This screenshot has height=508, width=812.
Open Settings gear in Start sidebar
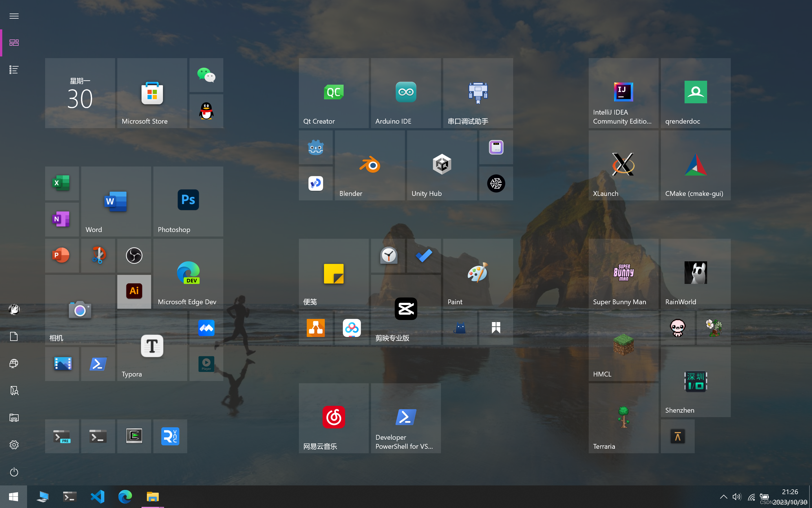(x=14, y=445)
